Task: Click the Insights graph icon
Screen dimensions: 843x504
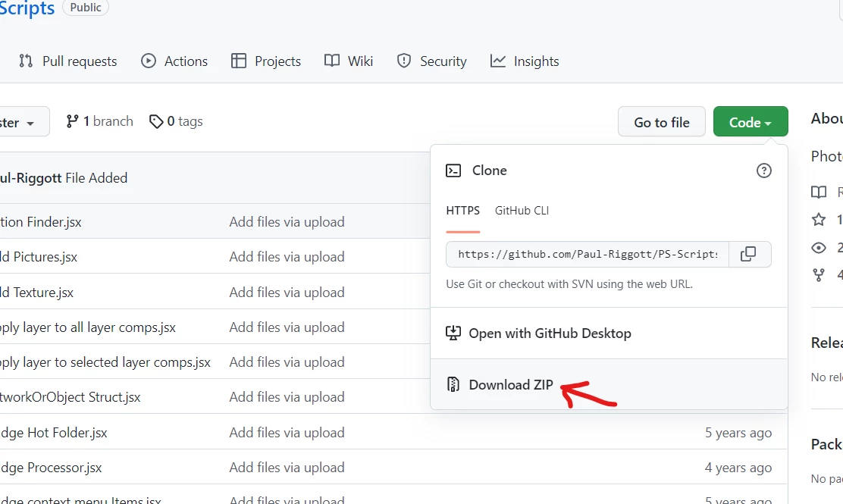Action: [498, 61]
